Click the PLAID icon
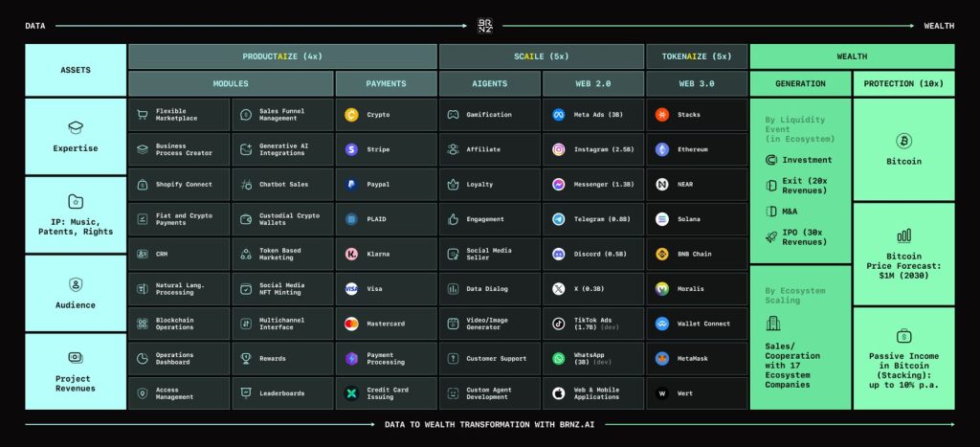The width and height of the screenshot is (980, 447). [352, 219]
